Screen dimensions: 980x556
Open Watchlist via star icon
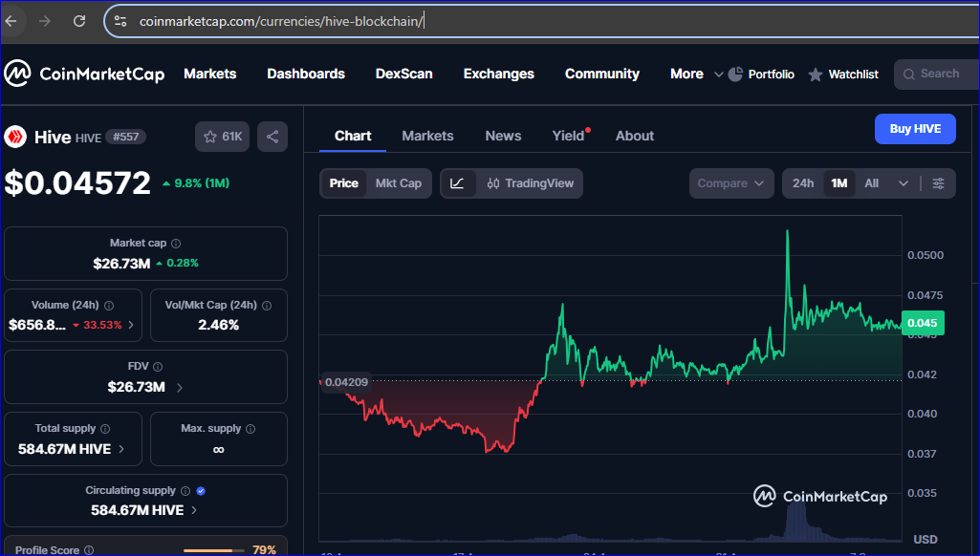[x=815, y=75]
